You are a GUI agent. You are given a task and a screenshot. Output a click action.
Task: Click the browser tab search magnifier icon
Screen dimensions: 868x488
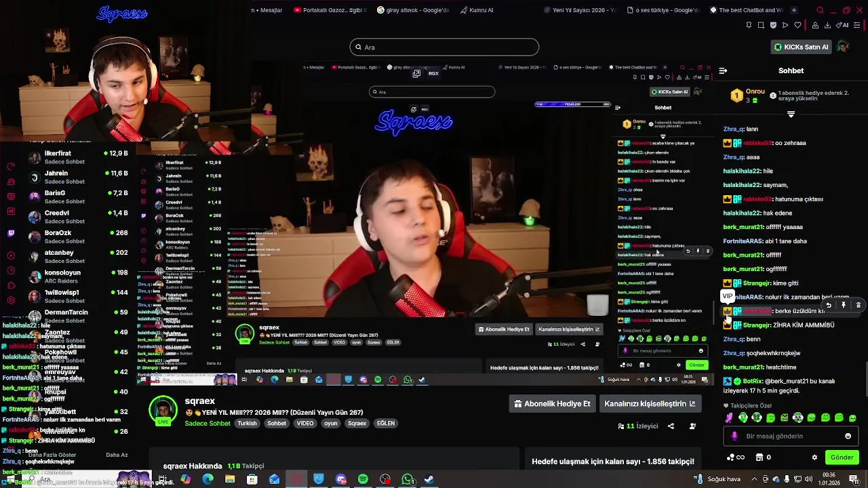click(820, 10)
